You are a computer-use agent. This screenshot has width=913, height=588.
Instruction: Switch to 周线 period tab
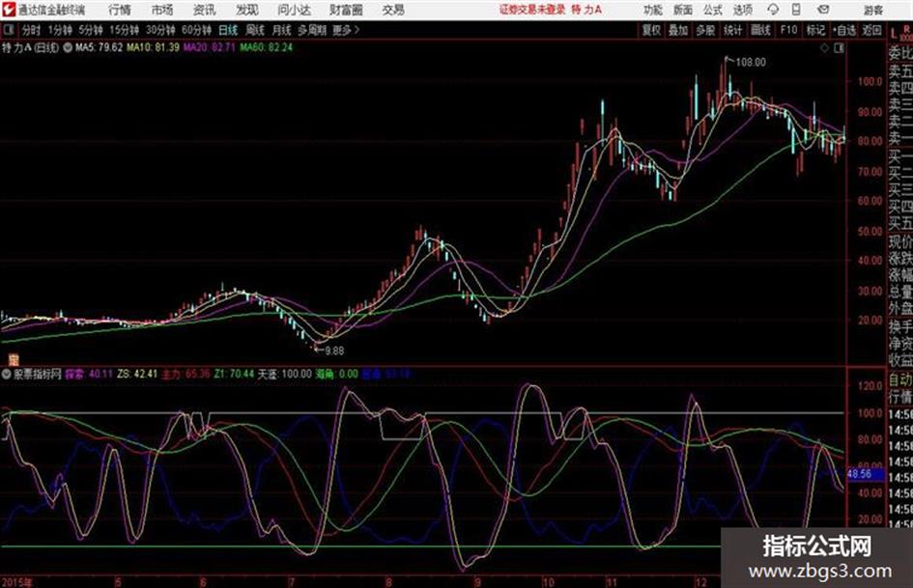254,30
